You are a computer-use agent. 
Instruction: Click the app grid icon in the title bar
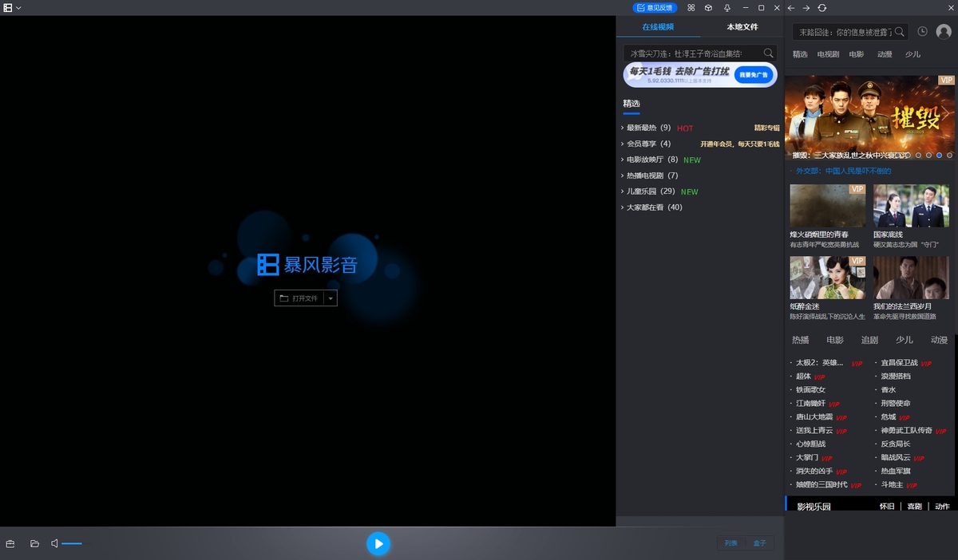coord(691,8)
